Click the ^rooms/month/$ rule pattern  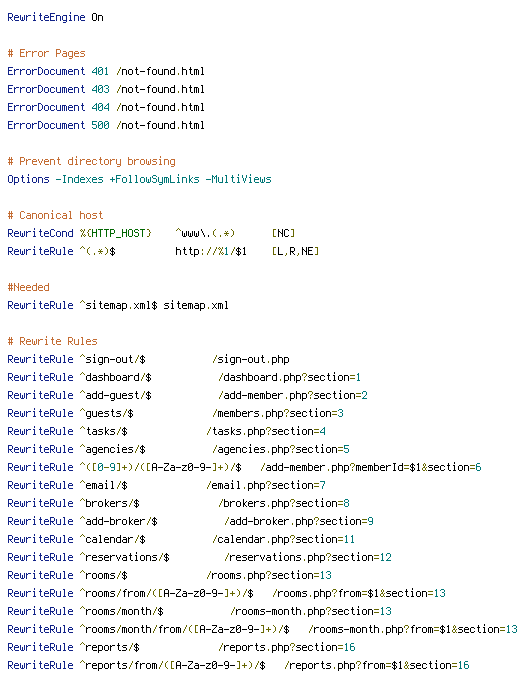(121, 612)
